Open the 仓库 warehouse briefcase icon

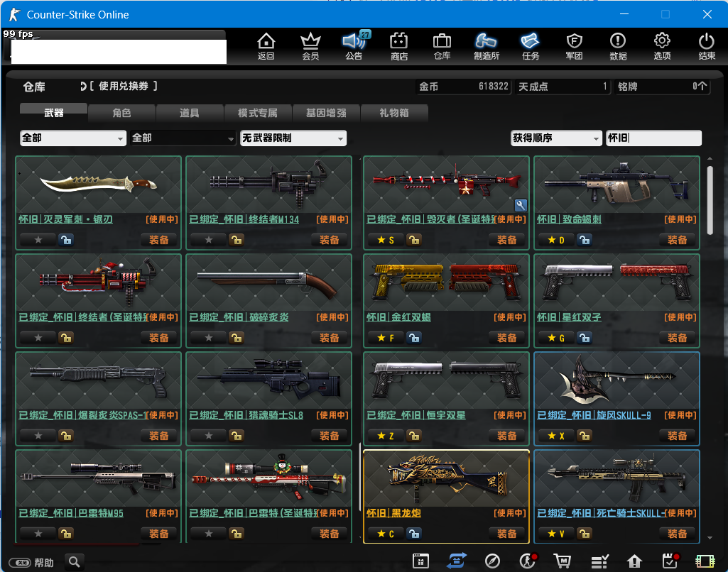(442, 46)
